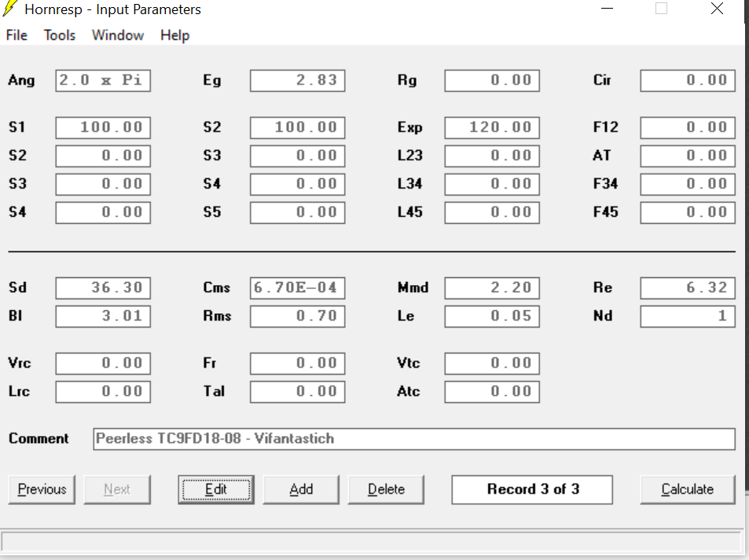Open the File menu
Screen dimensions: 749x560
[17, 35]
